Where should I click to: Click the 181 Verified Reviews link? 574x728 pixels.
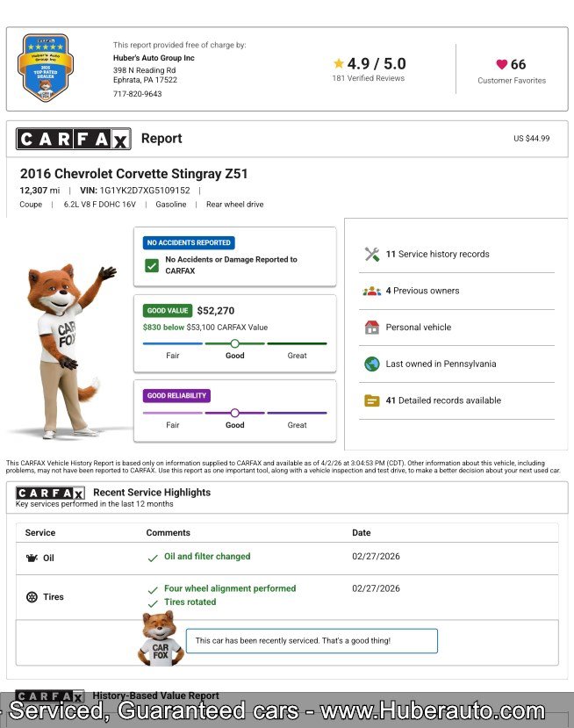pyautogui.click(x=368, y=78)
